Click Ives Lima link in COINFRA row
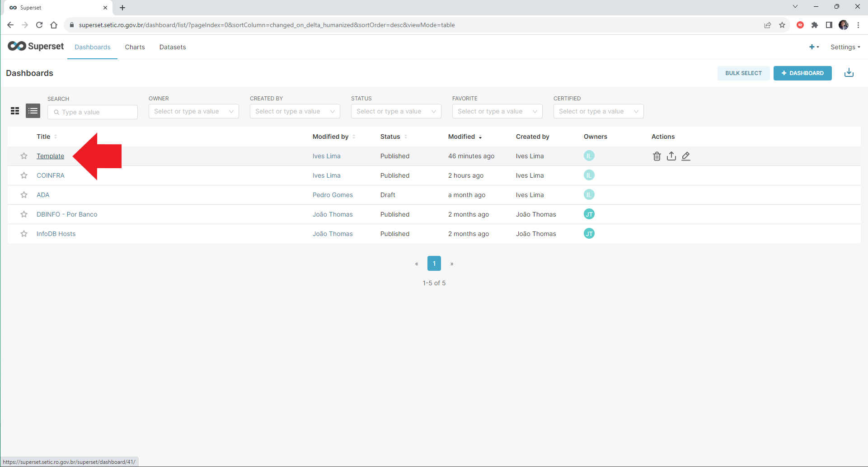The height and width of the screenshot is (467, 868). [327, 175]
